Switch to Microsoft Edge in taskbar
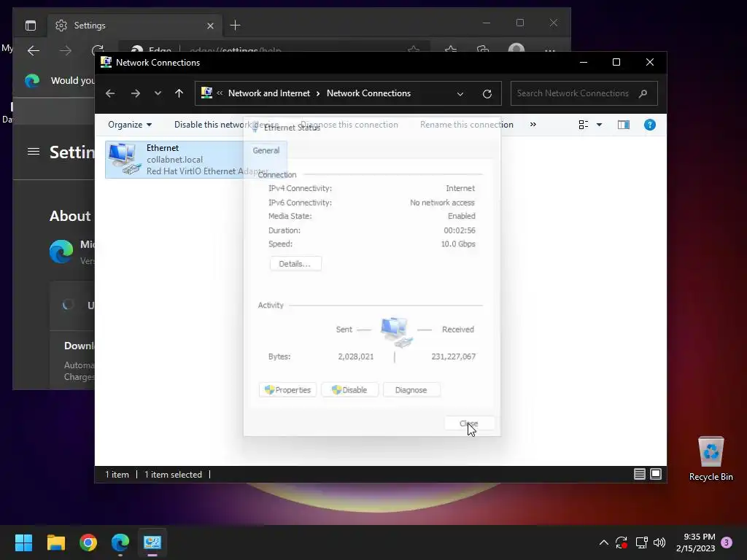The height and width of the screenshot is (560, 747). 120,542
